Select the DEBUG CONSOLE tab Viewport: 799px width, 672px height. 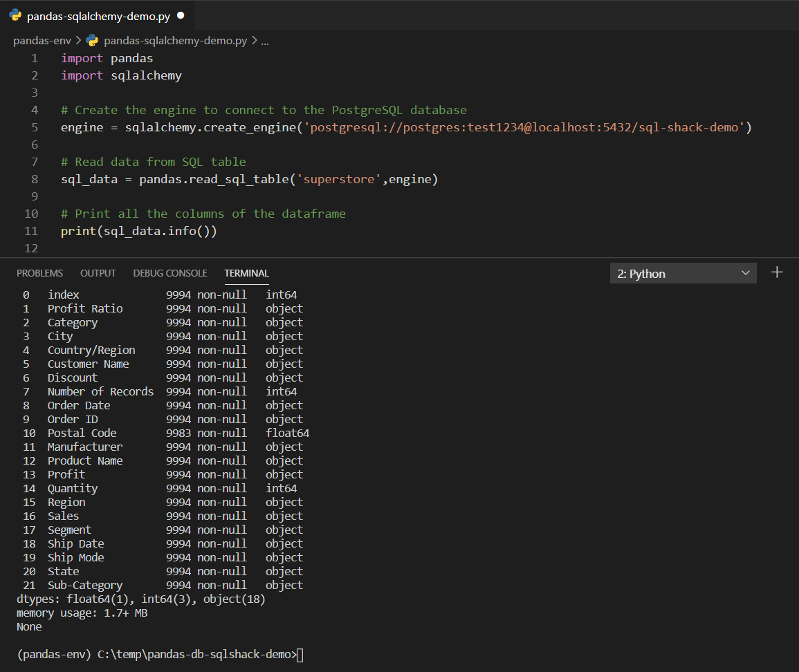[x=170, y=273]
